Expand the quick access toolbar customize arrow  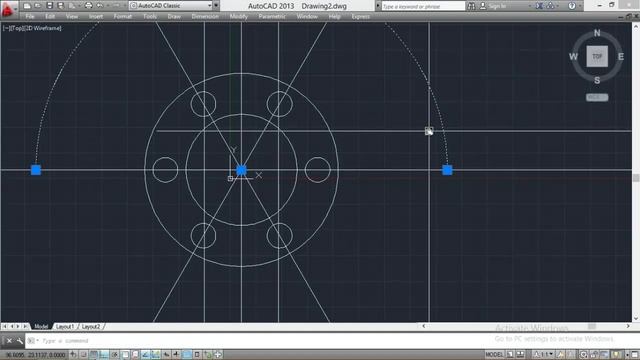pos(216,6)
